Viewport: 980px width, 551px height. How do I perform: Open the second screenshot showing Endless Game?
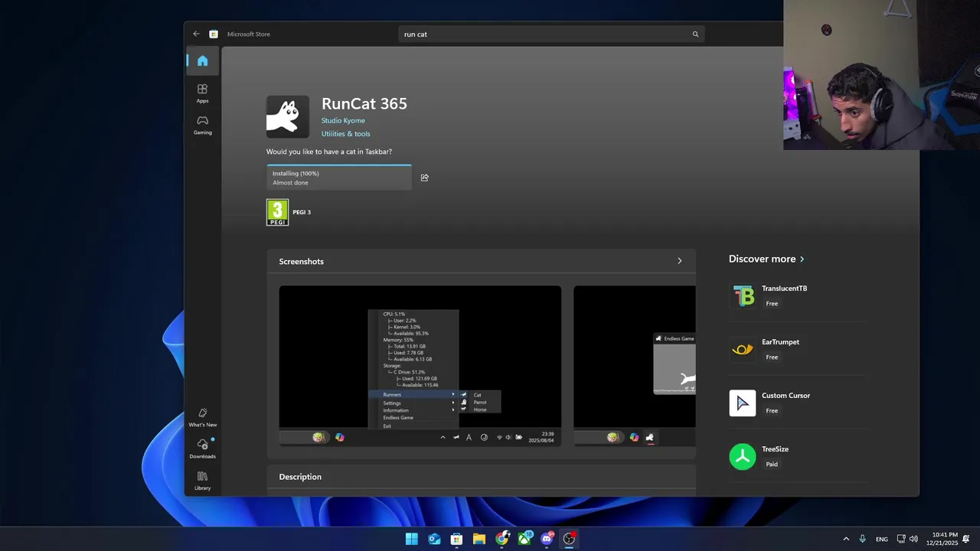[635, 366]
